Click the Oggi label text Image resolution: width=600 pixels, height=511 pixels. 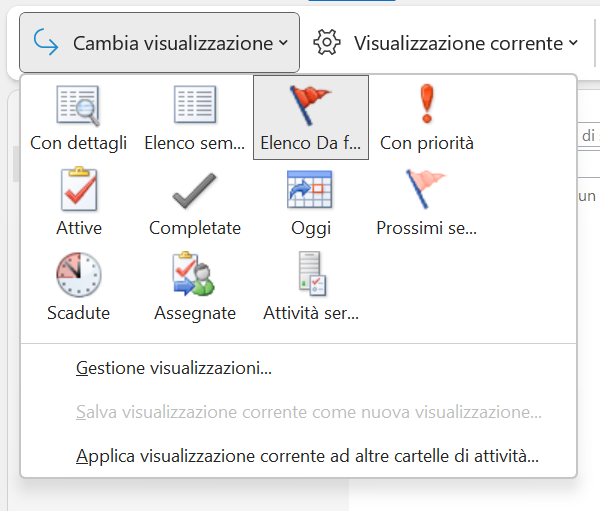point(311,229)
